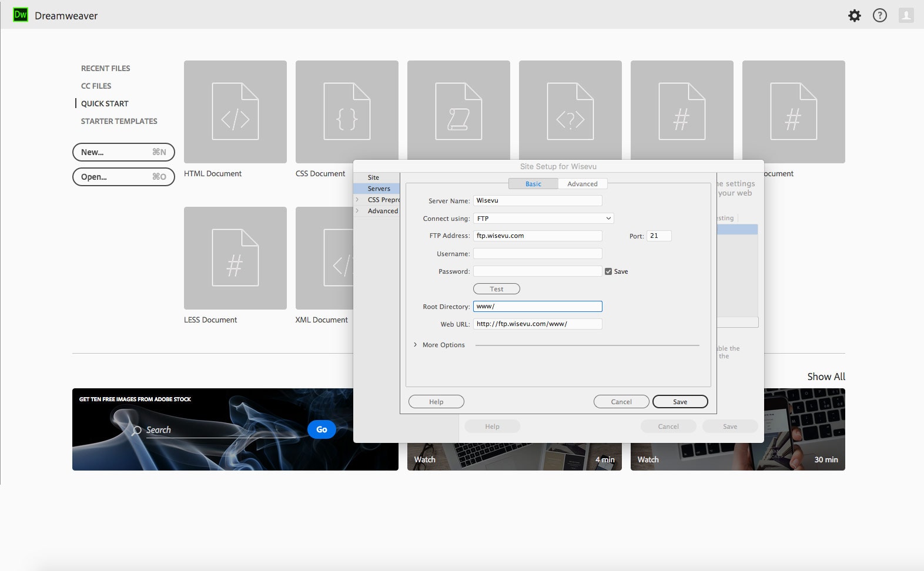Click dimmed Cancel in Site Setup window

tap(668, 426)
